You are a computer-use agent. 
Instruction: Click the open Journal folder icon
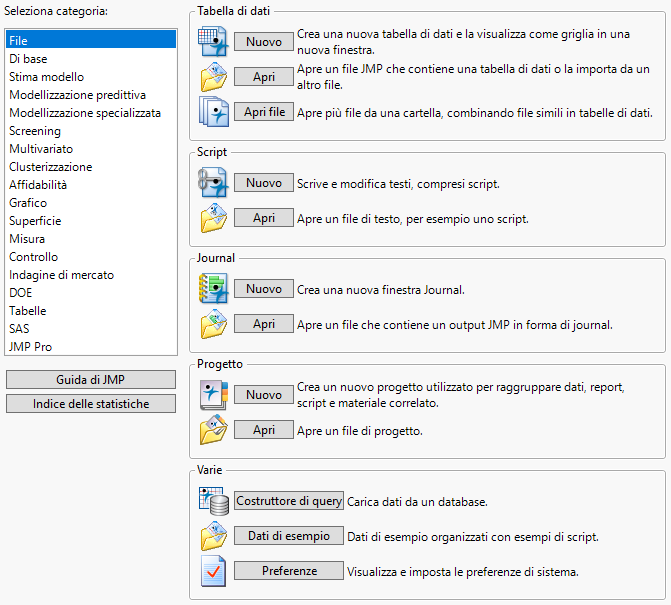[x=214, y=324]
